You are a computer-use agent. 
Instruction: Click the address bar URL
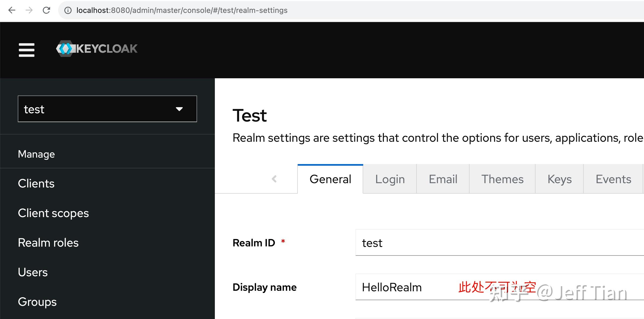pos(182,10)
